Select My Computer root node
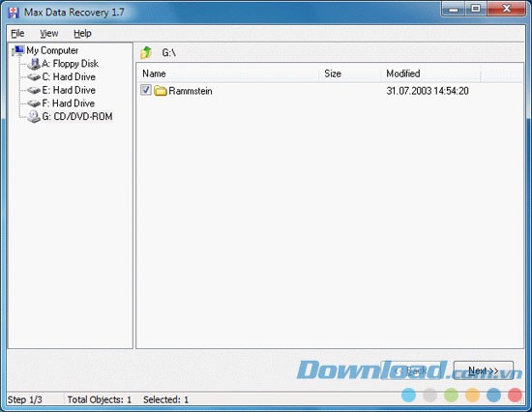 (52, 50)
